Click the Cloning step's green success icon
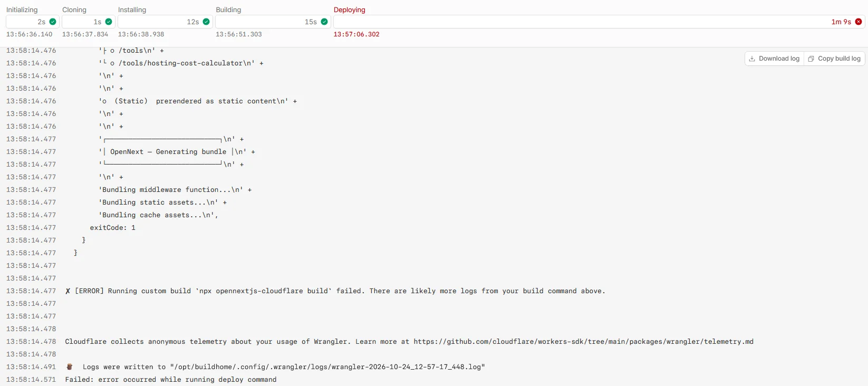868x386 pixels. pos(109,22)
